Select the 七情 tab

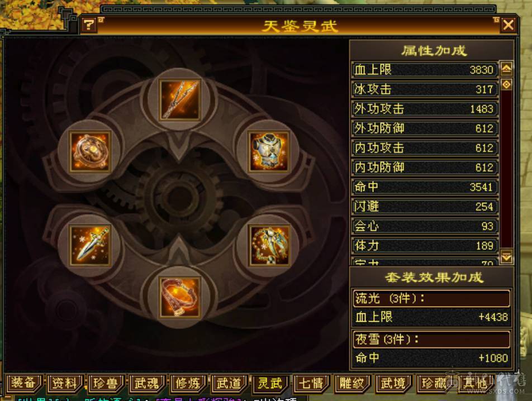(x=311, y=383)
